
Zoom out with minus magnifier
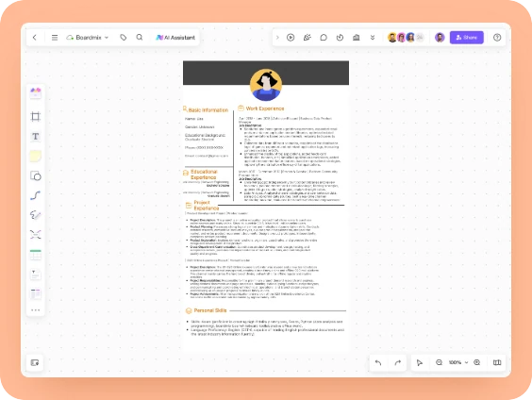point(439,362)
